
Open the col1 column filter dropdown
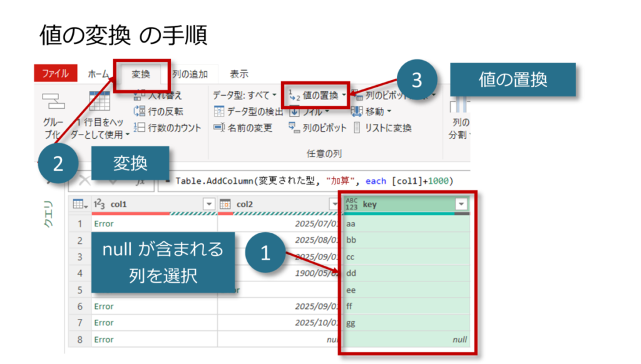[x=209, y=204]
